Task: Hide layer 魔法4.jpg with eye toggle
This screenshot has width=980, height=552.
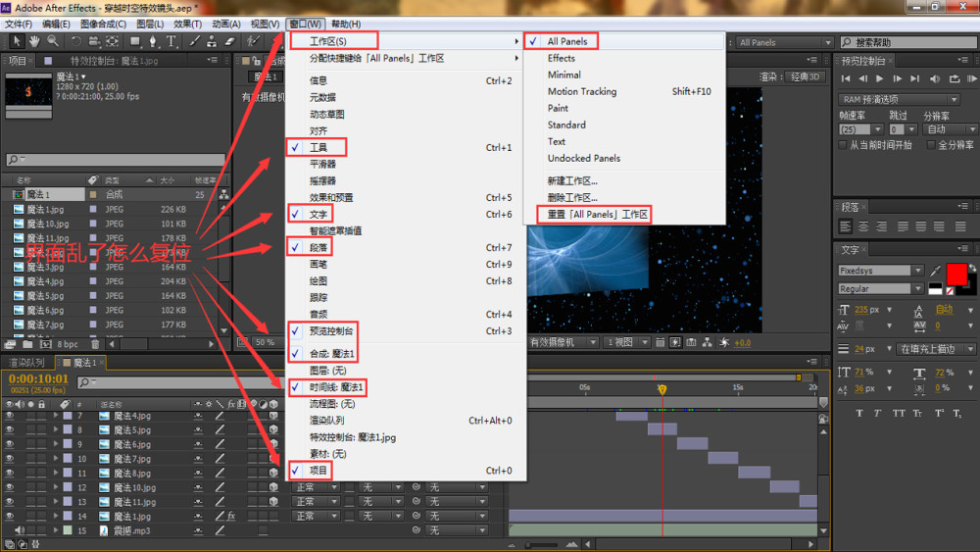Action: pos(10,416)
